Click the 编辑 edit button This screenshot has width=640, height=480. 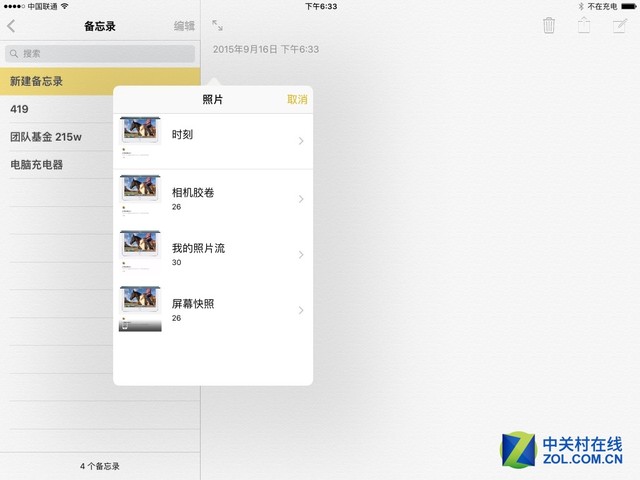pos(184,26)
